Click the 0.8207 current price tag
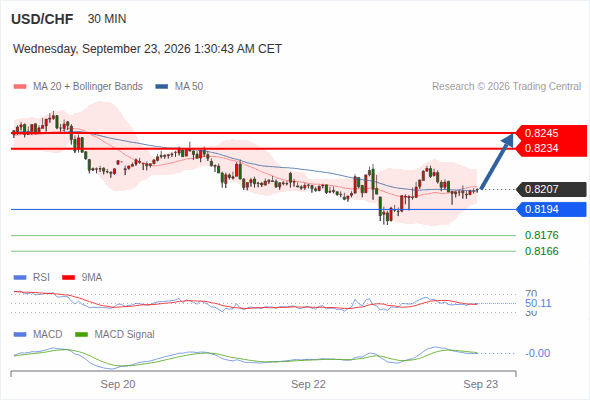This screenshot has width=590, height=400. coord(551,189)
